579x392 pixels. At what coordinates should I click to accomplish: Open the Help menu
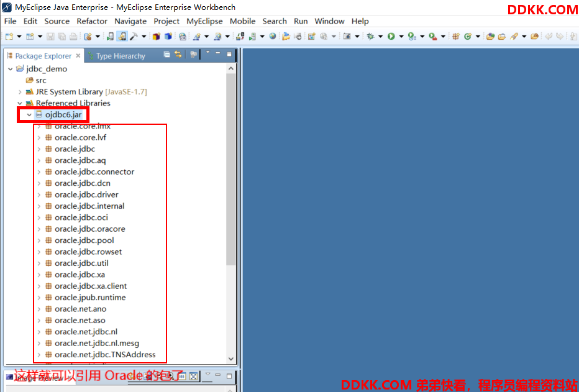click(360, 21)
